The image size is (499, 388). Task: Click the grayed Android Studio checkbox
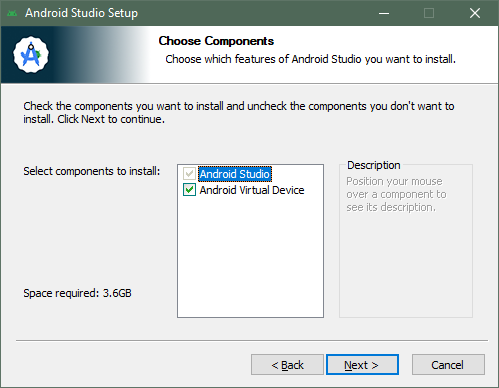click(x=189, y=174)
